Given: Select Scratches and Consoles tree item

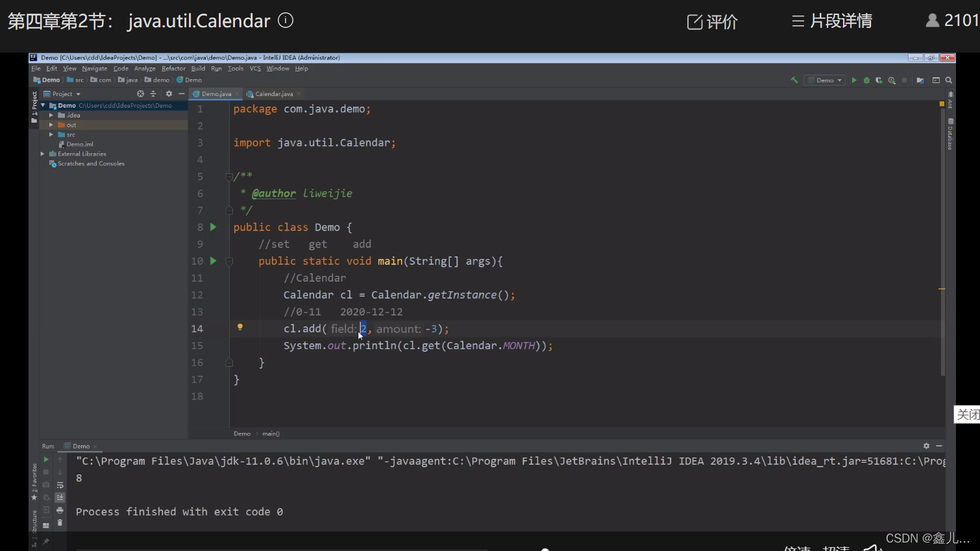Looking at the screenshot, I should (87, 164).
